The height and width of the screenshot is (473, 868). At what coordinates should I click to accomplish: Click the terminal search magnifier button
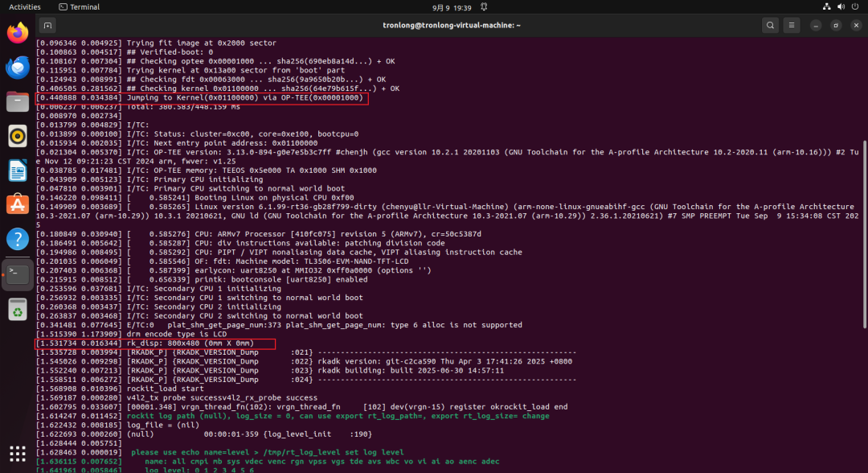point(770,25)
